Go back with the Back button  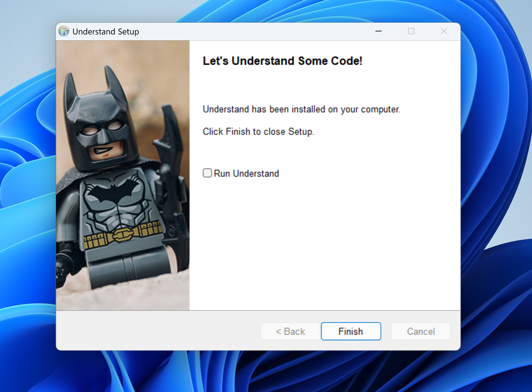click(290, 331)
